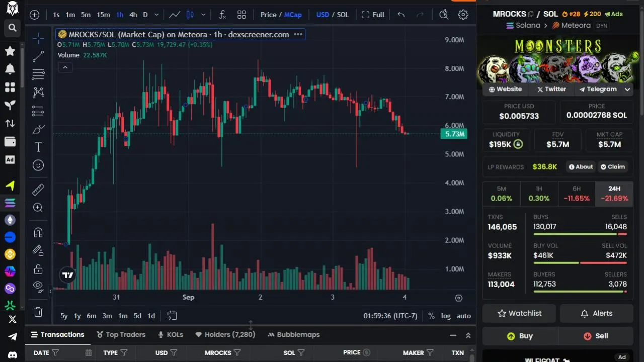Viewport: 644px width, 362px height.
Task: Open the Discord icon in left sidebar
Action: (x=13, y=354)
